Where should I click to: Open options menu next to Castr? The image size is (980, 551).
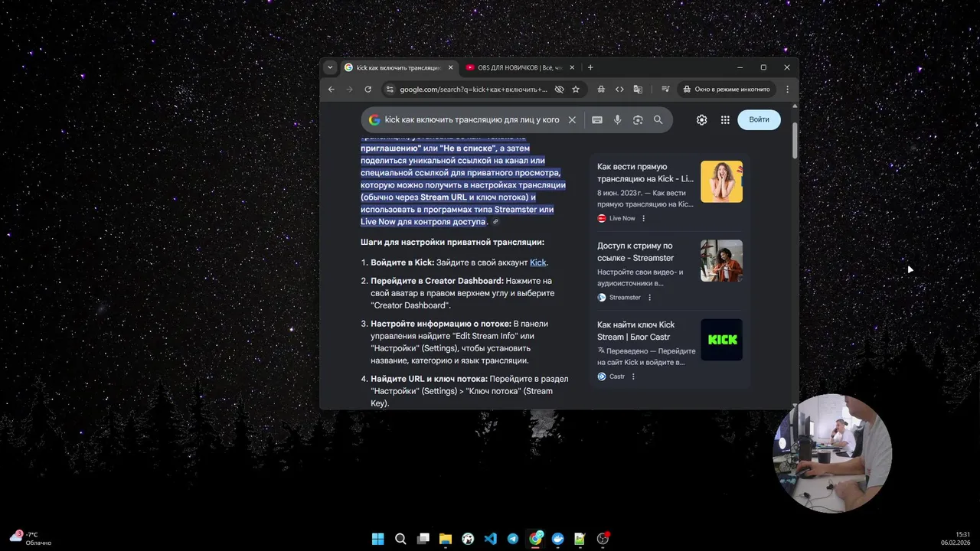(633, 377)
